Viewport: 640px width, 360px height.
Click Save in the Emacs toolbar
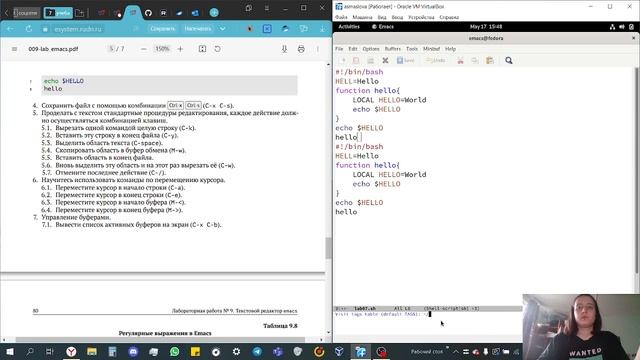(x=406, y=60)
